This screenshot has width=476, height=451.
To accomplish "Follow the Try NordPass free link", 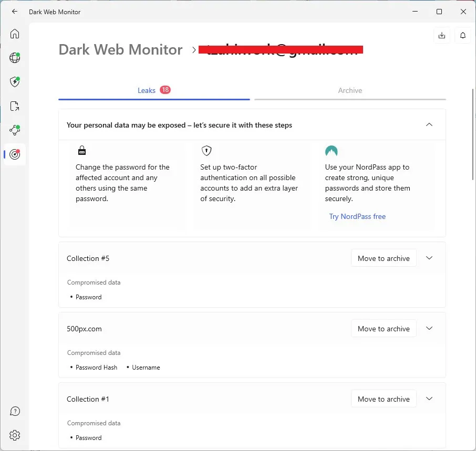I will [357, 216].
